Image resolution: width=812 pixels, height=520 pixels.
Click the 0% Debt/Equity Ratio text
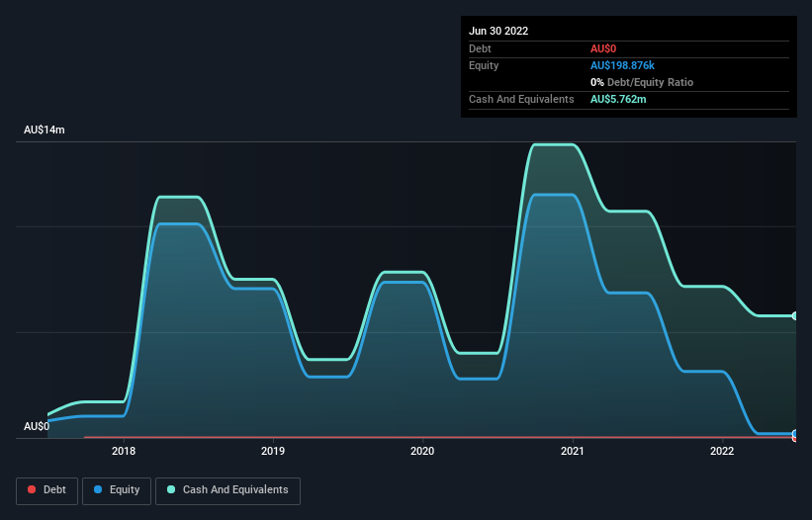click(642, 82)
